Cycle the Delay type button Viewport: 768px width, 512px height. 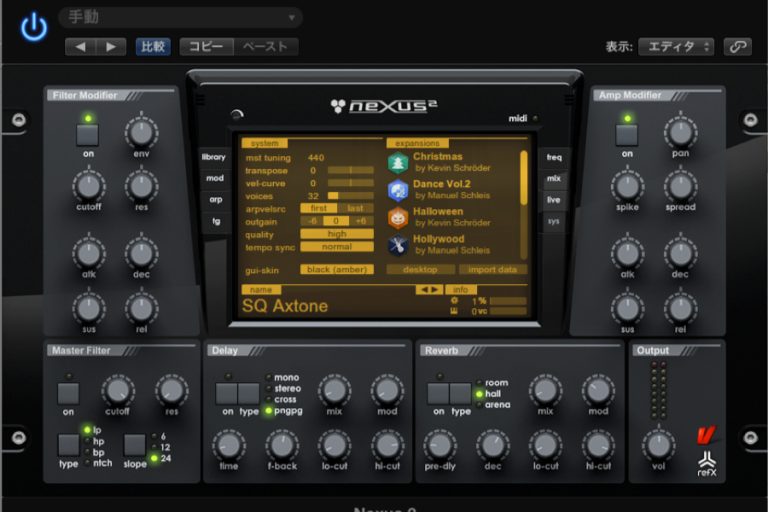tap(249, 393)
